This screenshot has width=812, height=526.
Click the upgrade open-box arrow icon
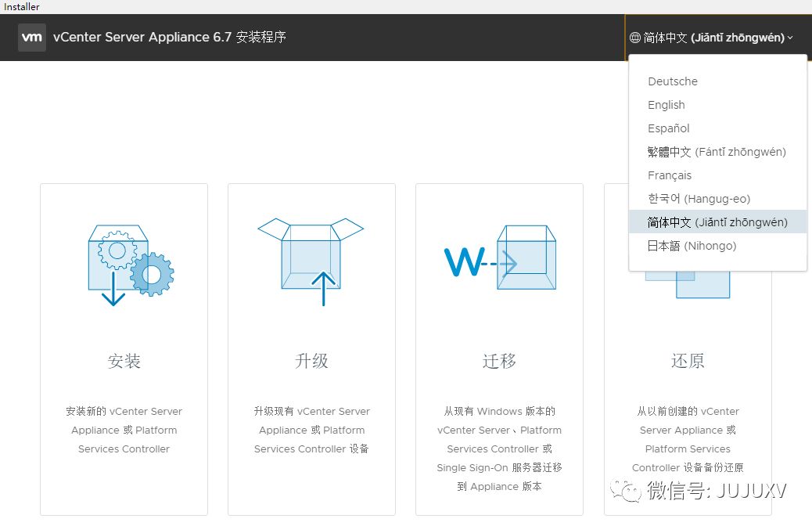tap(311, 261)
